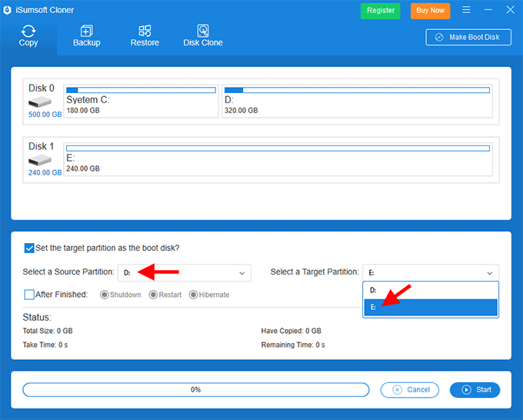Image resolution: width=523 pixels, height=420 pixels.
Task: Select the D: 320.00 GB partition
Action: tap(357, 101)
